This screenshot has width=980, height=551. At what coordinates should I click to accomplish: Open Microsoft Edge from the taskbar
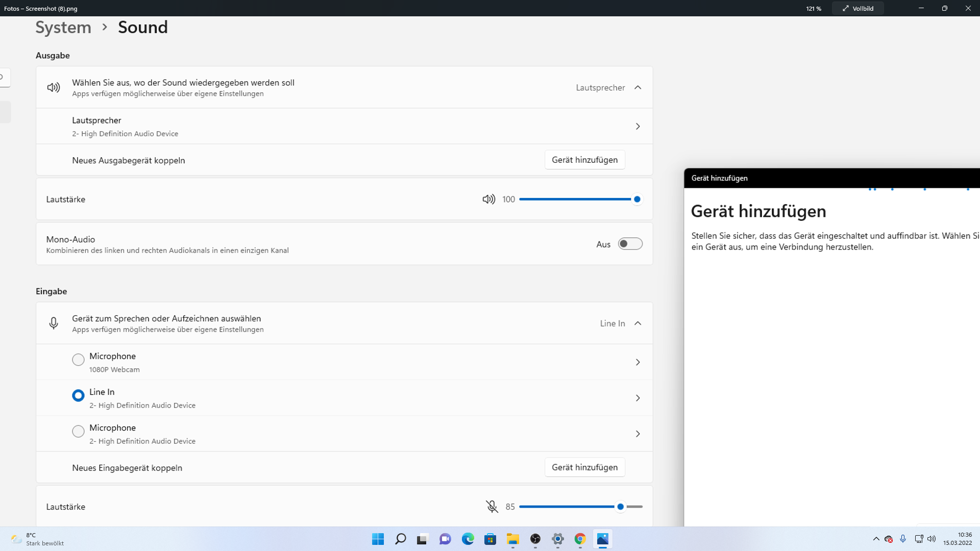tap(468, 539)
